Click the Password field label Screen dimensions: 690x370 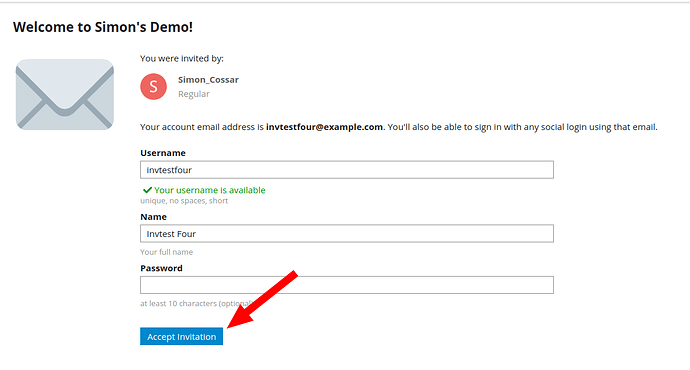161,268
